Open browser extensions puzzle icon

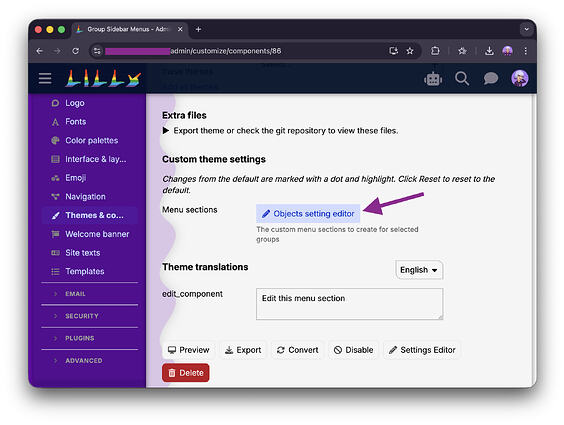(x=435, y=51)
